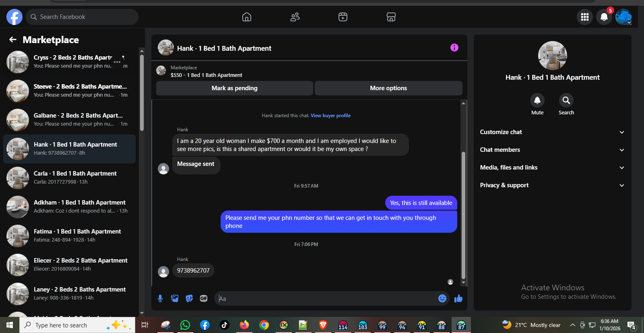Go back using Marketplace arrow

coord(13,39)
